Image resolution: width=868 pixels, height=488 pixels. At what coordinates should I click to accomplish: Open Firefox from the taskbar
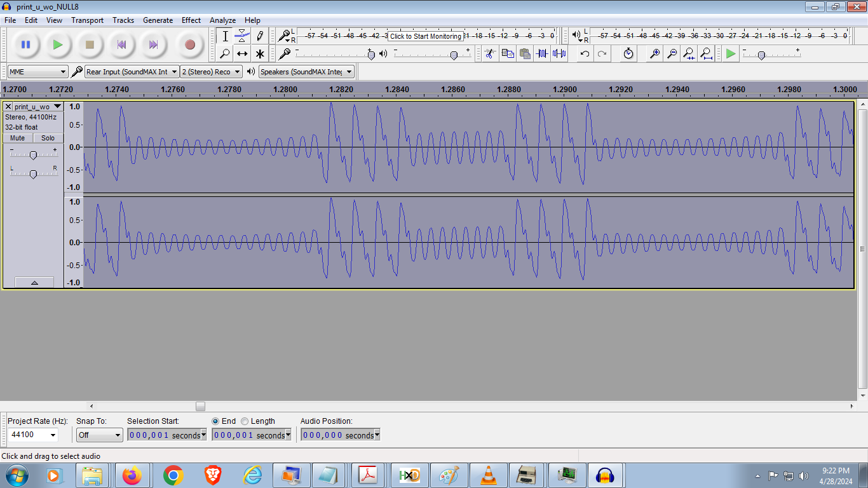pos(132,475)
